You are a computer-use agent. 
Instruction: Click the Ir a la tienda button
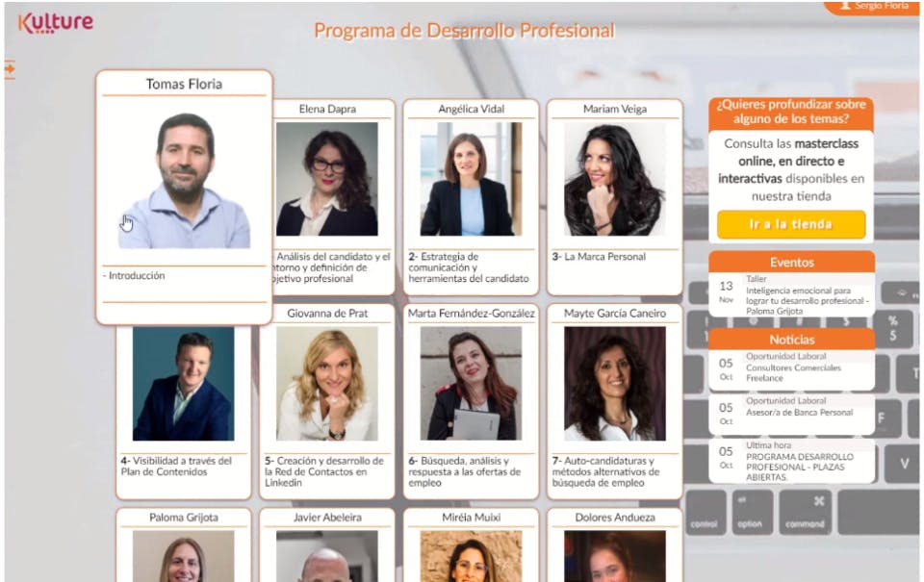tap(791, 224)
